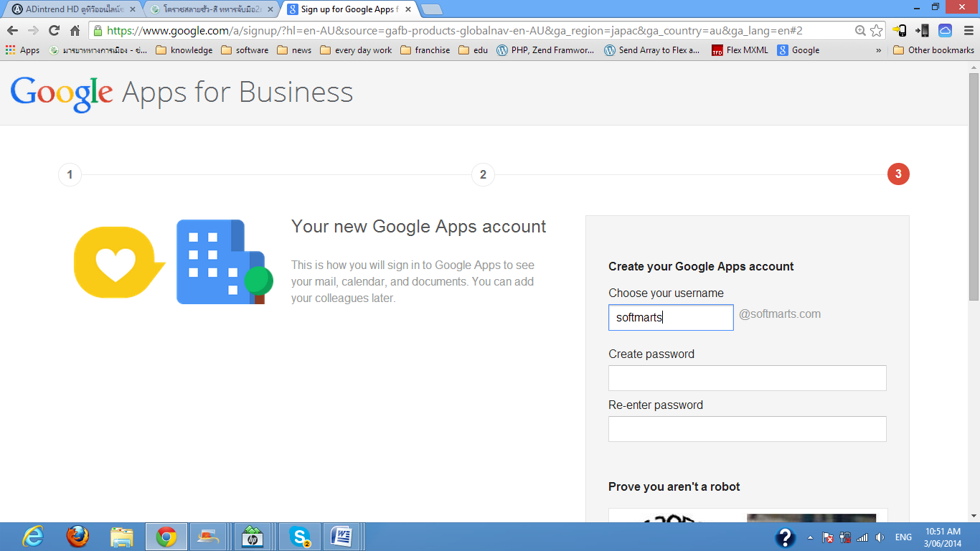Click the volume speaker tray icon

coord(880,537)
